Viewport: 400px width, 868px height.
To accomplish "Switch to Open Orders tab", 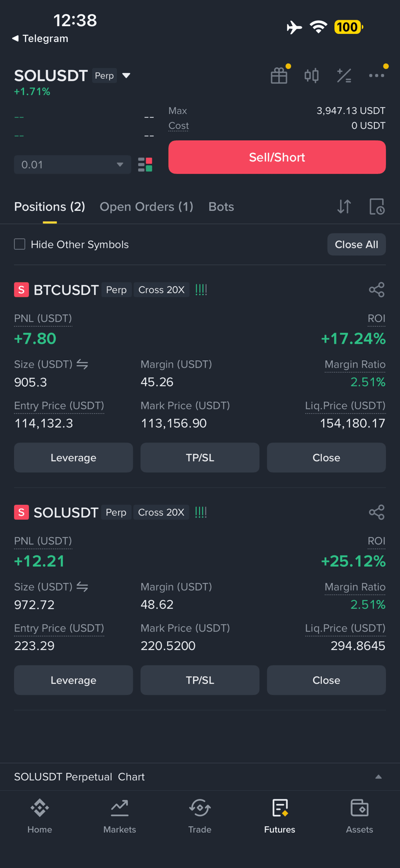I will point(146,207).
